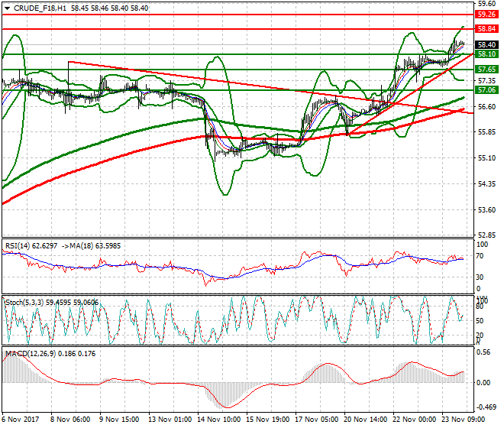Click the 14 Nov 10:00 time axis label
Viewport: 504px width, 428px height.
click(x=220, y=420)
